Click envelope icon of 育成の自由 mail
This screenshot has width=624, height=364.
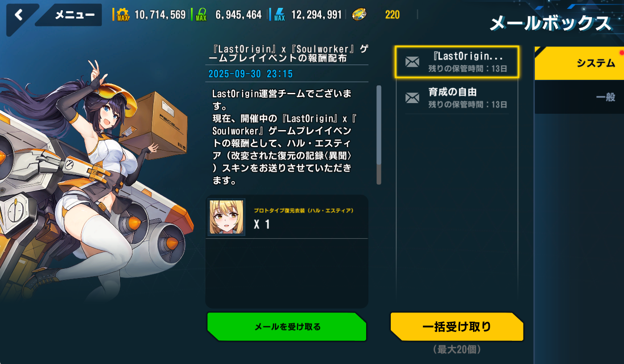tap(412, 97)
